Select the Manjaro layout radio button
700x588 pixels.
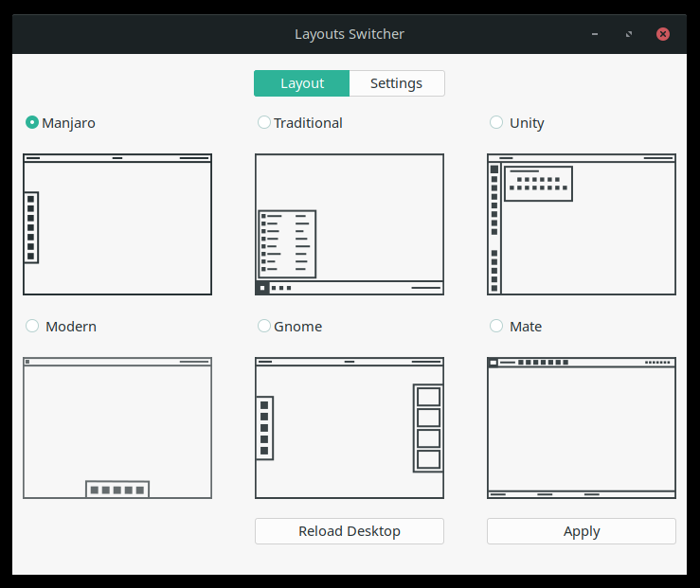click(x=32, y=122)
